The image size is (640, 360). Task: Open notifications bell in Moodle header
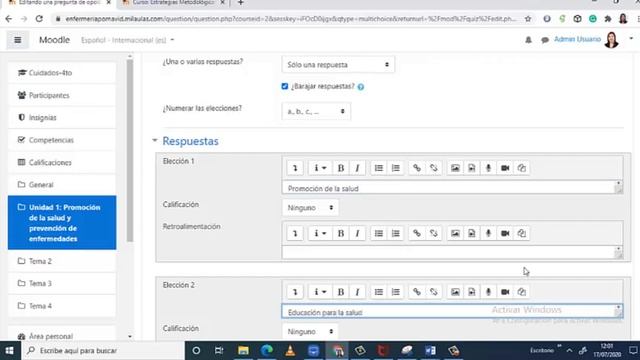click(x=528, y=40)
